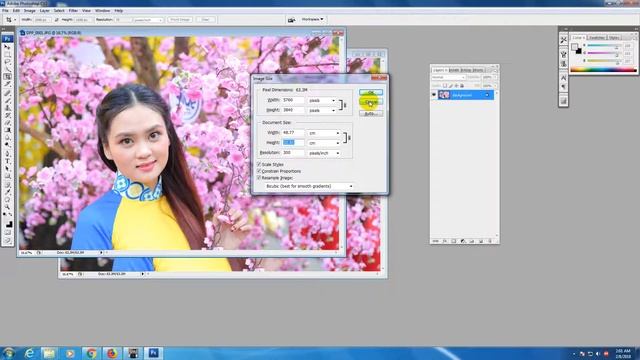
Task: Click lock transparent pixels icon in Layers
Action: (445, 86)
